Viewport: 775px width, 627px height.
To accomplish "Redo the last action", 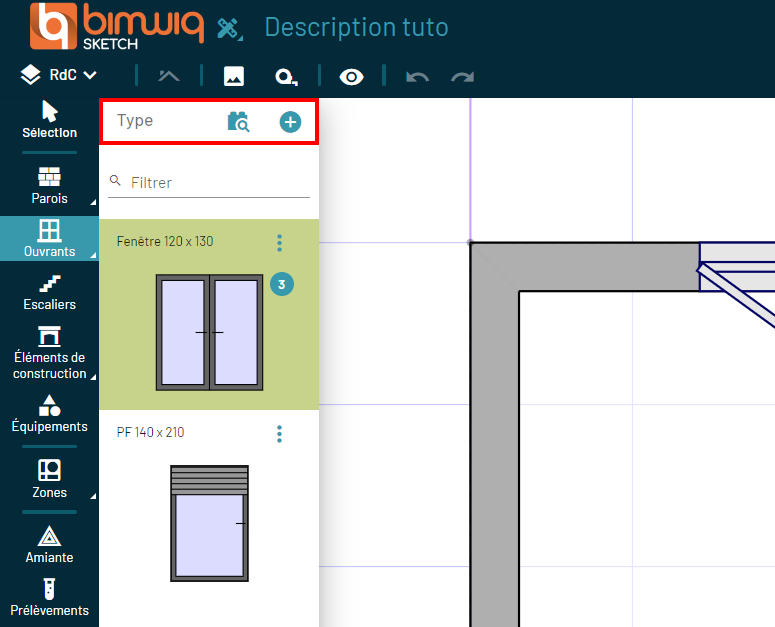I will click(463, 77).
